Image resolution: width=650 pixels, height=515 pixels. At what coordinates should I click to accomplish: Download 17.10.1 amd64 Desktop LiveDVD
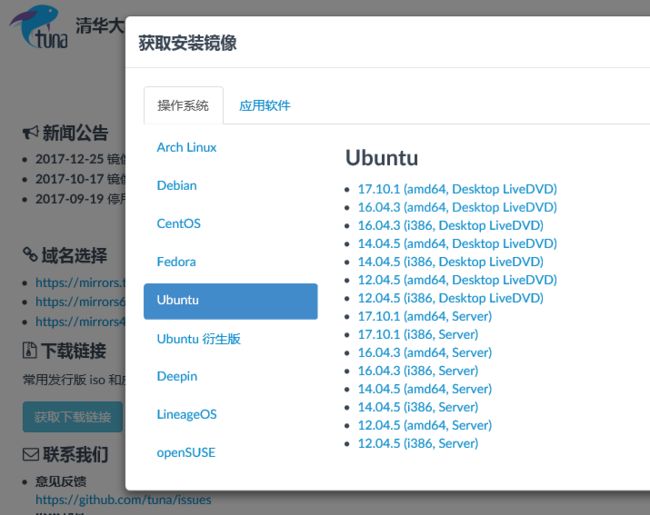(457, 189)
